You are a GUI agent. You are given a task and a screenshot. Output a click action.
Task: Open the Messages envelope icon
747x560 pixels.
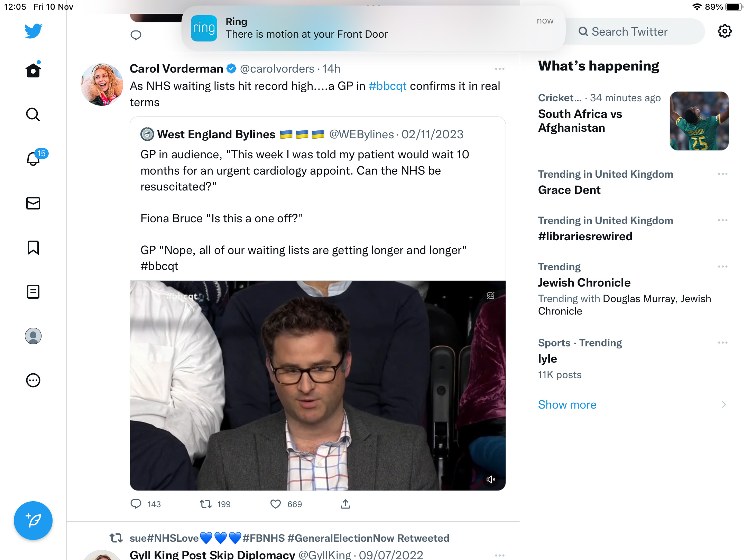[33, 203]
